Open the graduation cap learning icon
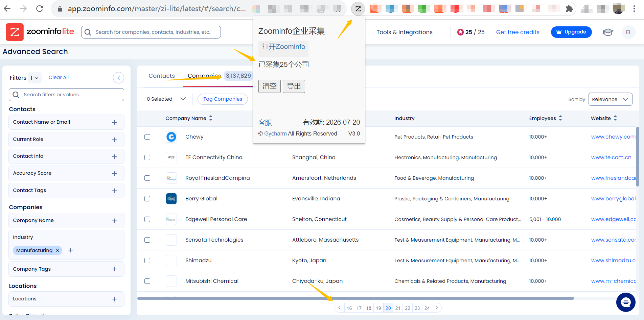This screenshot has width=644, height=320. pos(608,32)
